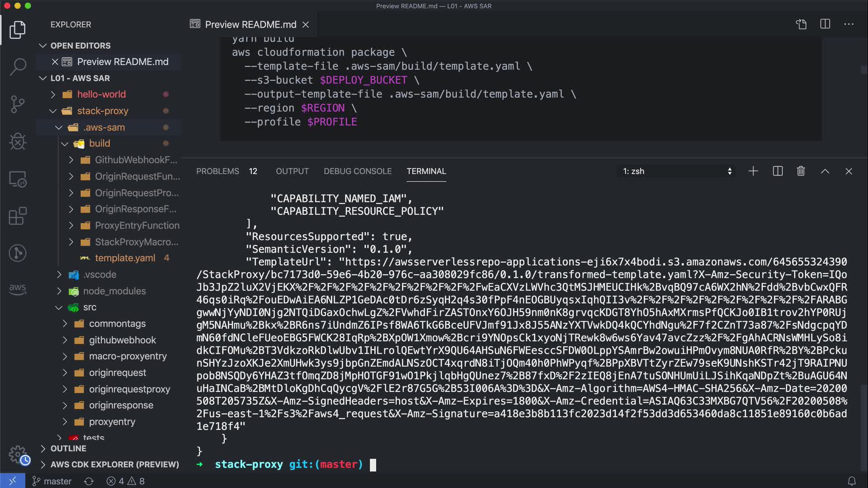Maximize terminal panel with up chevron
This screenshot has height=488, width=868.
825,171
